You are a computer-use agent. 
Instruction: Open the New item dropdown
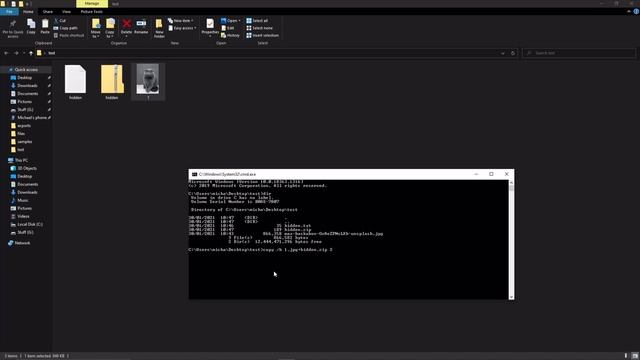pyautogui.click(x=180, y=20)
